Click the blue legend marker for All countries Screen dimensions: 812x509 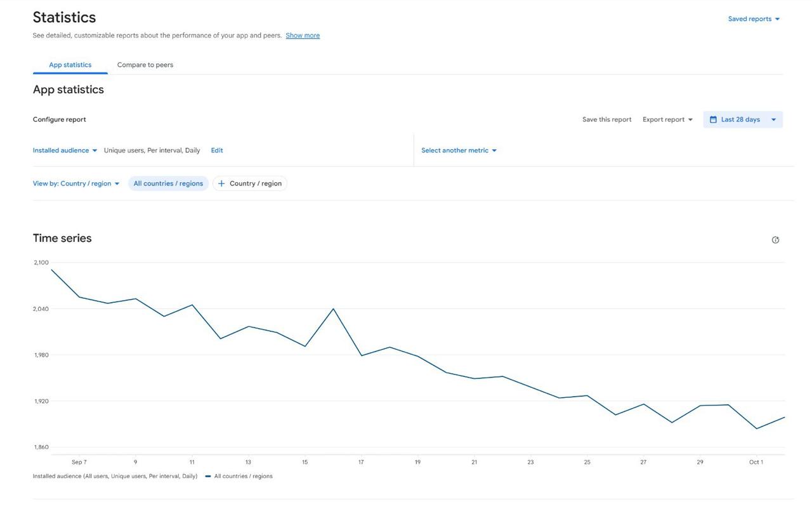pos(208,476)
